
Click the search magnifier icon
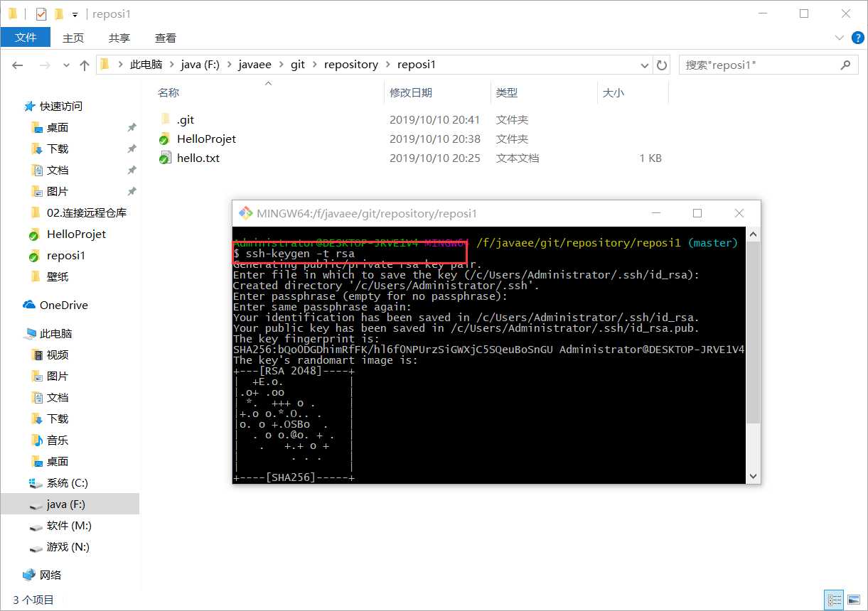tap(845, 65)
